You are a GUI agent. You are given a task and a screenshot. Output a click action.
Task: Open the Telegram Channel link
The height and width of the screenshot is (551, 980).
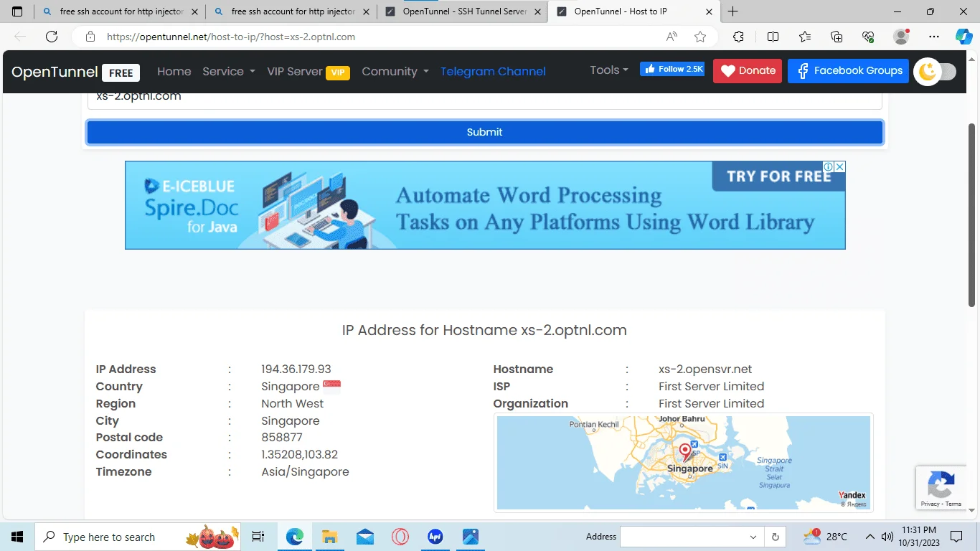(493, 71)
